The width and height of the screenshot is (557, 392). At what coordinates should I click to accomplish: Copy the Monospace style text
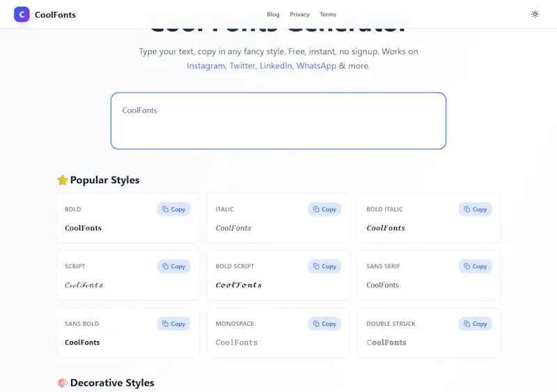[324, 324]
